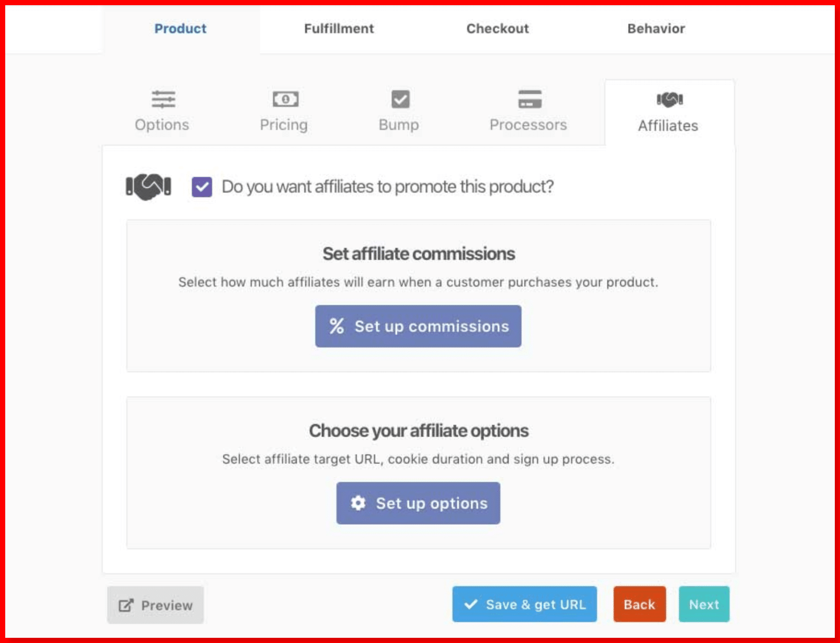Click the Processors credit card icon

point(530,99)
